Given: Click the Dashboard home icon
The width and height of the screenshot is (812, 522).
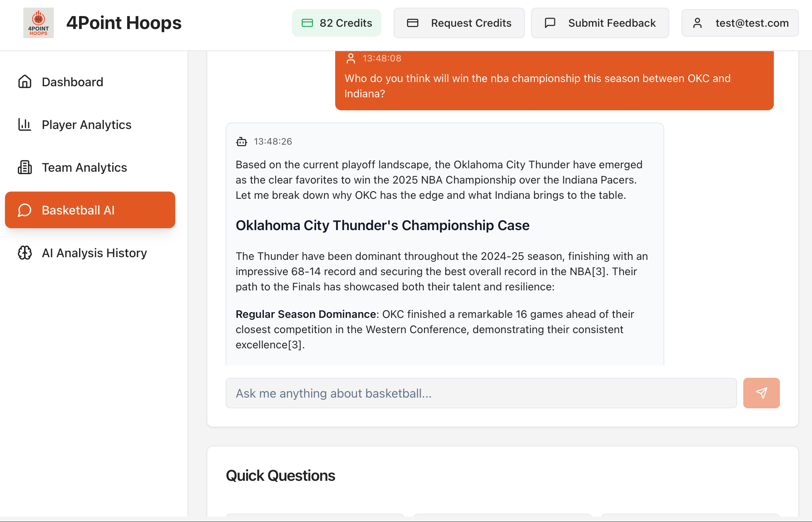Looking at the screenshot, I should [x=25, y=82].
